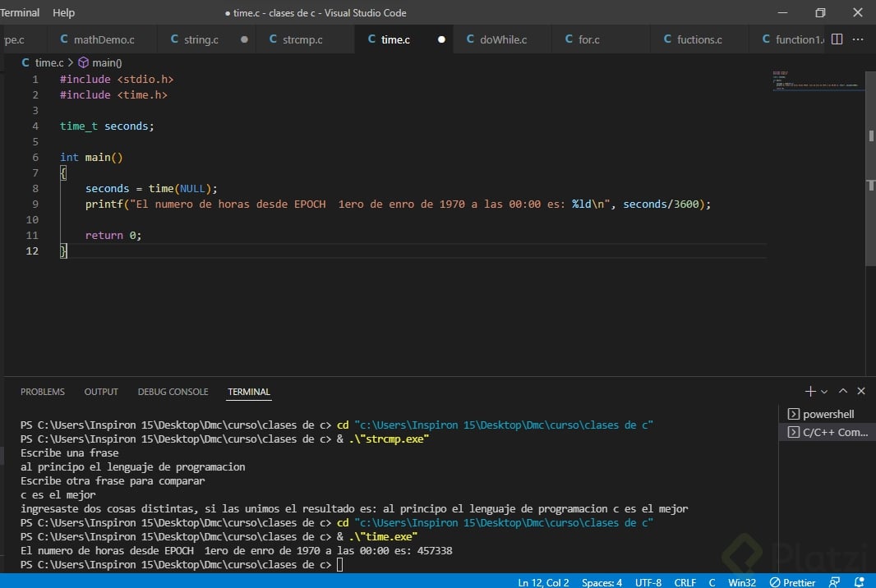Screen dimensions: 876x588
Task: Maximize the terminal panel with up chevron
Action: (843, 392)
